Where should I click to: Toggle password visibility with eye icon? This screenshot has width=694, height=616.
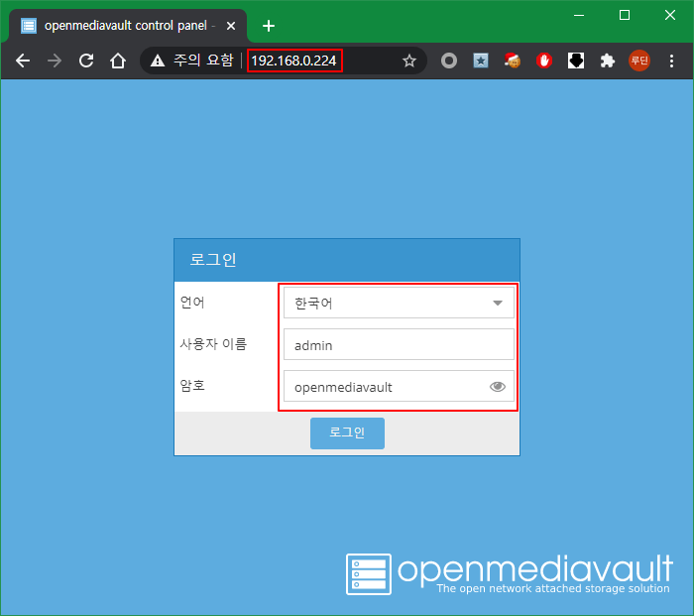tap(498, 387)
